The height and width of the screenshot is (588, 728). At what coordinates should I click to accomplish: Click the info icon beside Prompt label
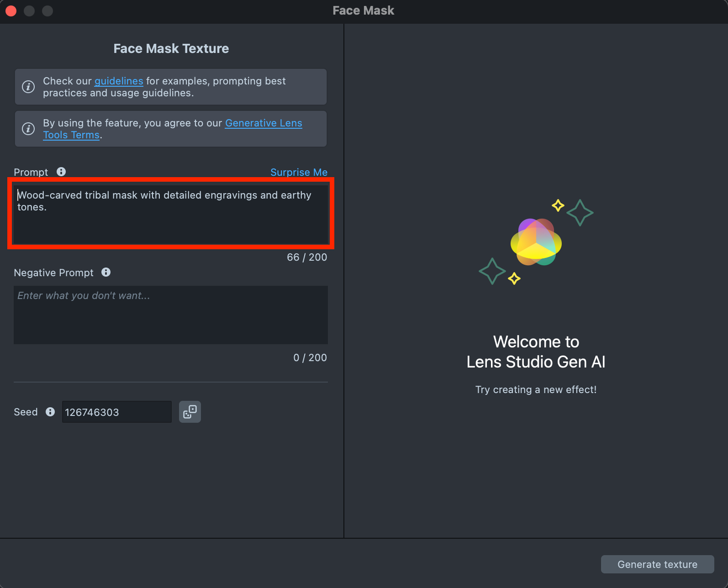click(61, 172)
